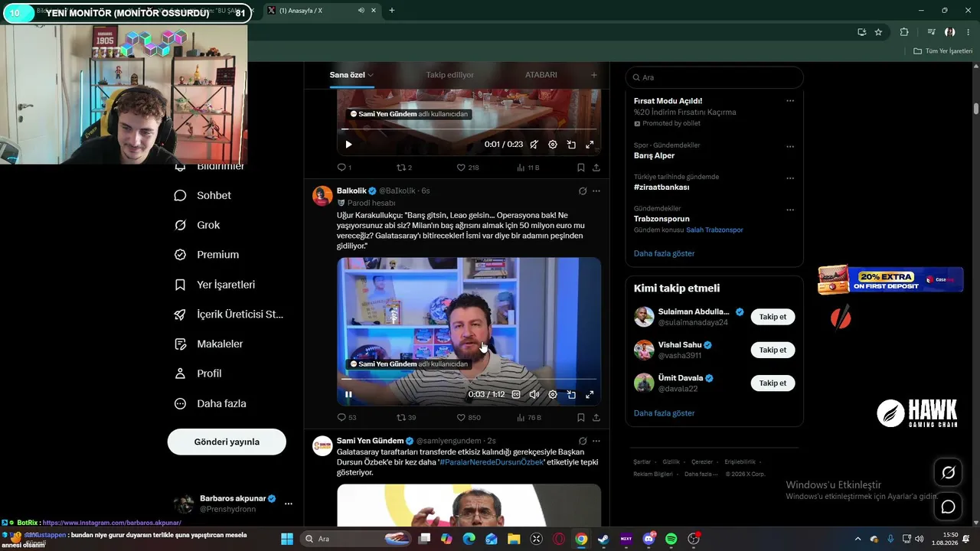Image resolution: width=980 pixels, height=551 pixels.
Task: Open the Salah Trabzonspor topic link
Action: [714, 230]
